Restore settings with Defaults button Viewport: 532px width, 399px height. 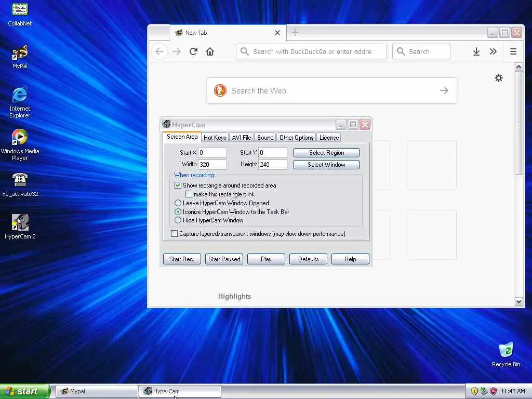[x=308, y=259]
